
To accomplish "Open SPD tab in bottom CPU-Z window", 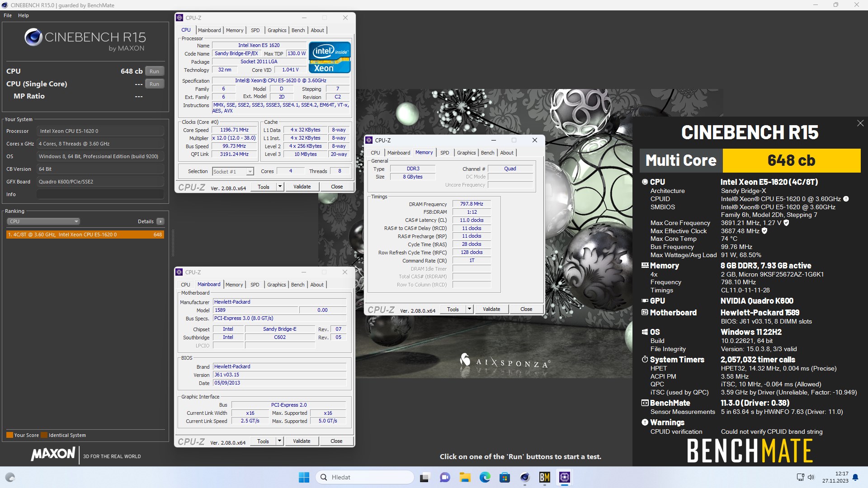I will coord(255,285).
